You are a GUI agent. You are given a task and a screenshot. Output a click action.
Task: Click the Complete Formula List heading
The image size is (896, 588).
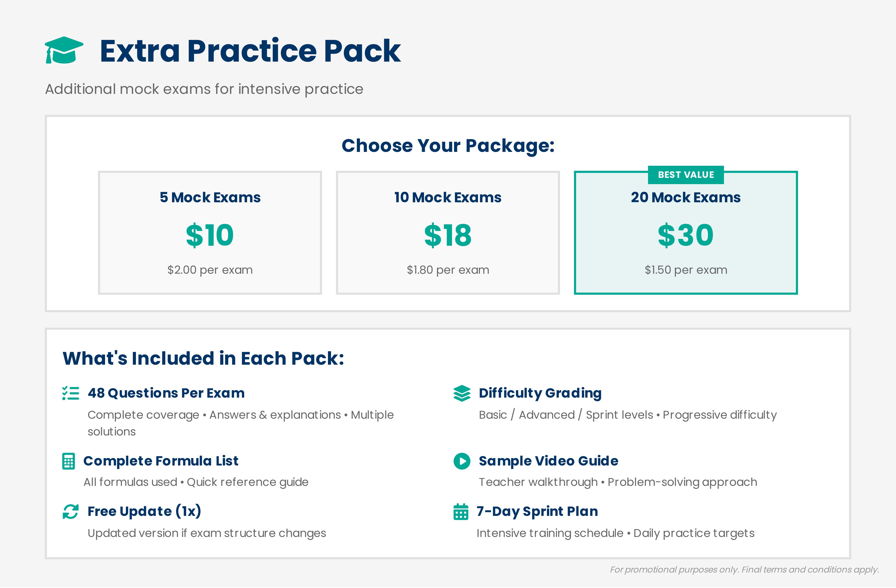pyautogui.click(x=161, y=461)
